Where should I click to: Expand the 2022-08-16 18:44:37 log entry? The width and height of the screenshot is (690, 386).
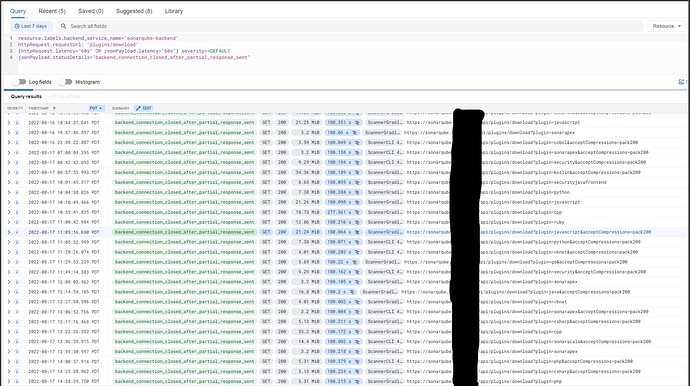(8, 123)
